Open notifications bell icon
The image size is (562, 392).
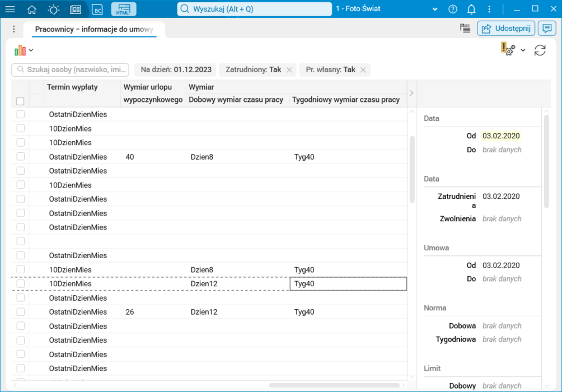(x=471, y=9)
